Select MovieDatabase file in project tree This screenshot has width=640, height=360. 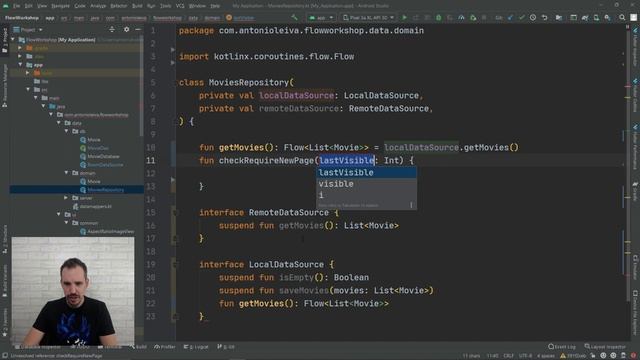(x=103, y=156)
